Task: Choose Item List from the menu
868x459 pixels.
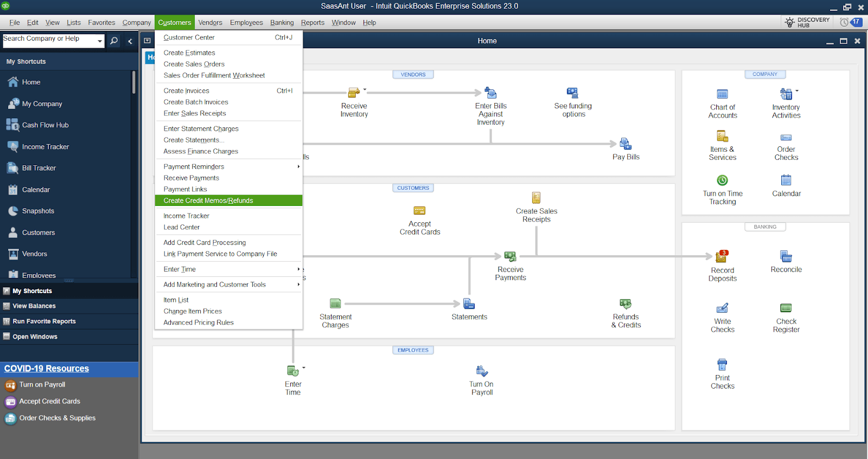Action: tap(229, 300)
